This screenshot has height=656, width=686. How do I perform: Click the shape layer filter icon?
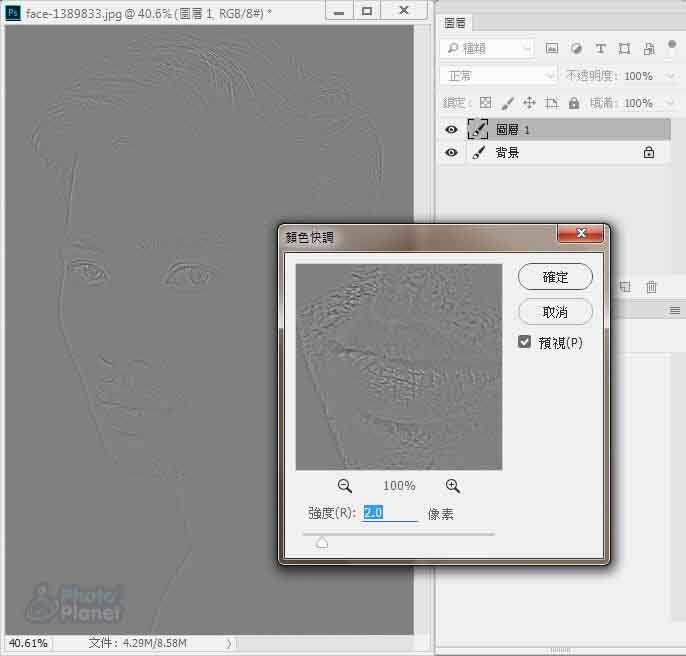pyautogui.click(x=624, y=49)
